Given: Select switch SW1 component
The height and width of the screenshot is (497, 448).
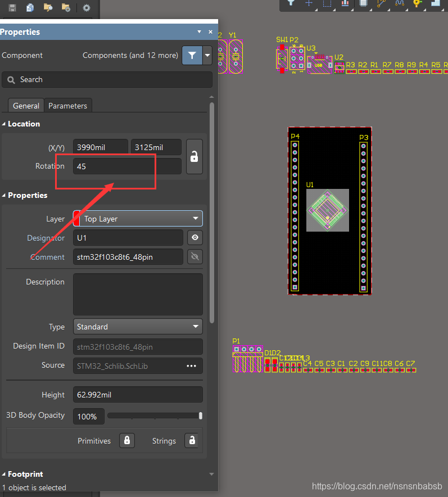Looking at the screenshot, I should pyautogui.click(x=282, y=59).
